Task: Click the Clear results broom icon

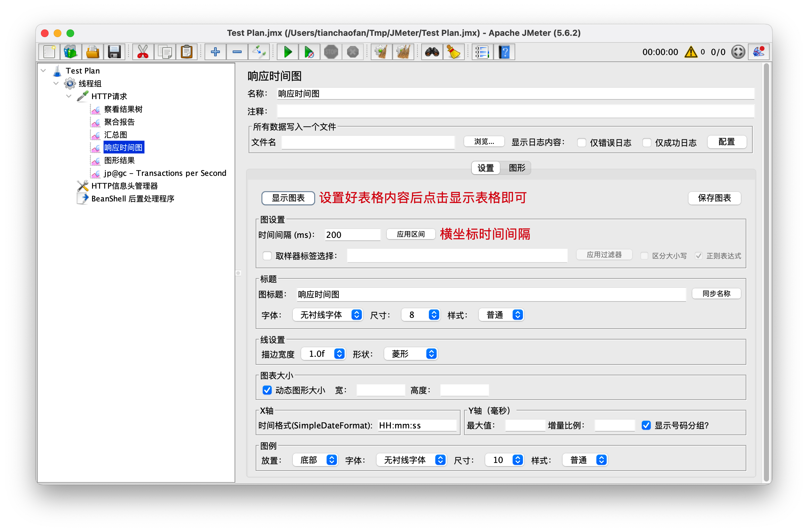Action: tap(381, 52)
